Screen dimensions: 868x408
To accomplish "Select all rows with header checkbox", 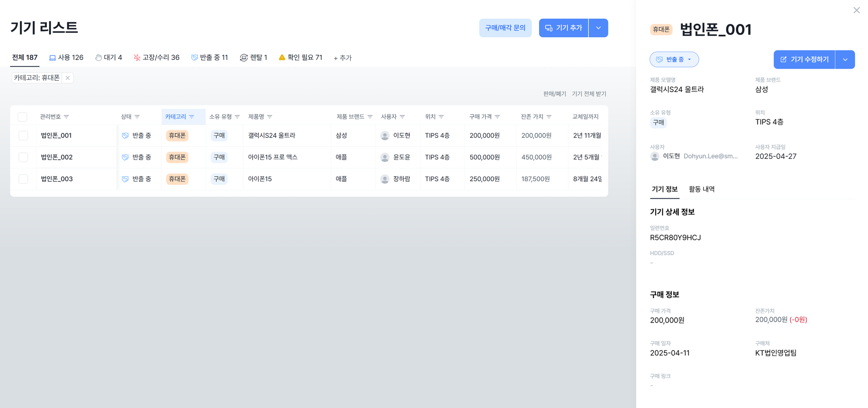I will (23, 117).
